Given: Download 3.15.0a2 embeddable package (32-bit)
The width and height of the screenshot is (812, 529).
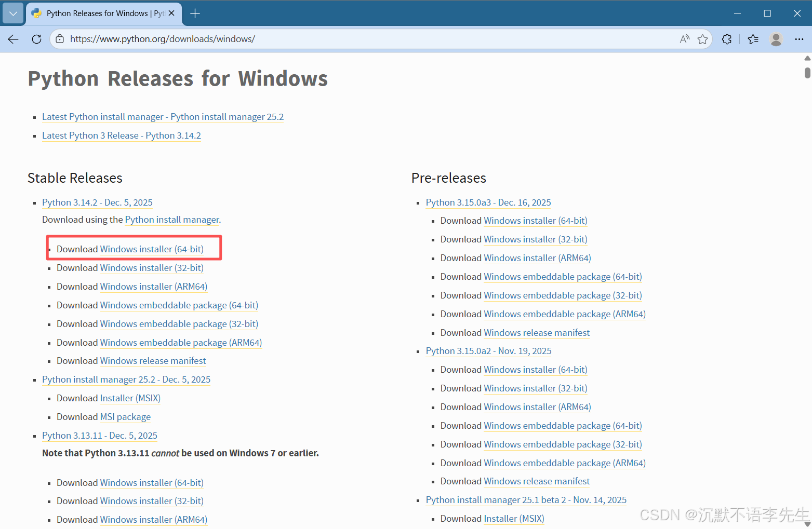Looking at the screenshot, I should pos(563,444).
